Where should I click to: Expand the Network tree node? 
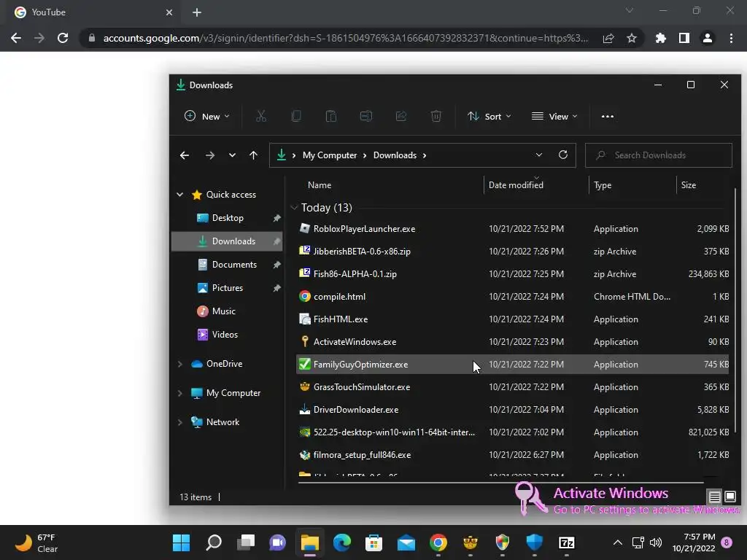click(179, 422)
